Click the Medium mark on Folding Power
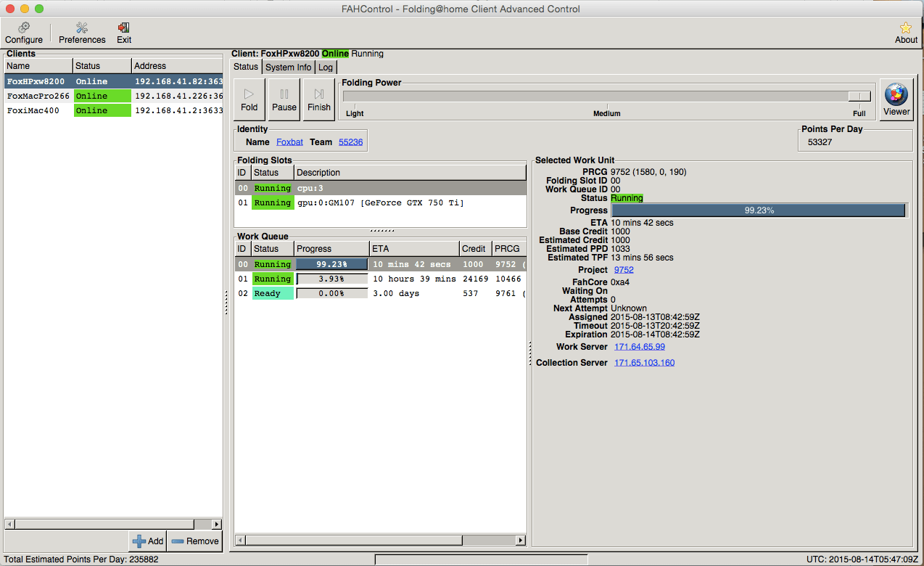The image size is (924, 566). point(607,113)
